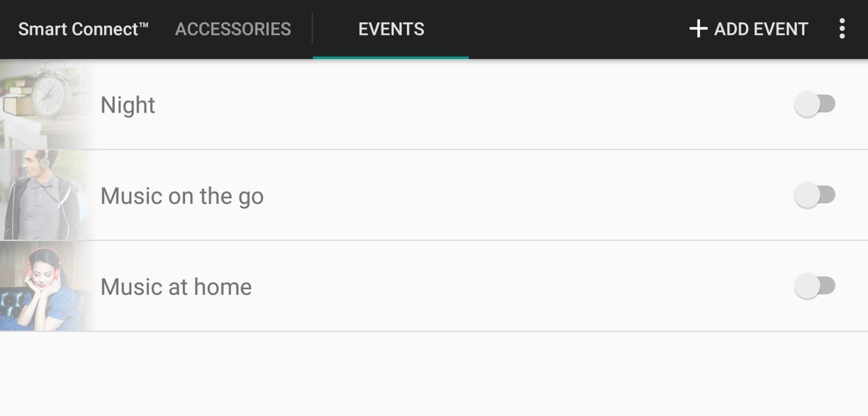Click the blank area below the events list

[434, 374]
